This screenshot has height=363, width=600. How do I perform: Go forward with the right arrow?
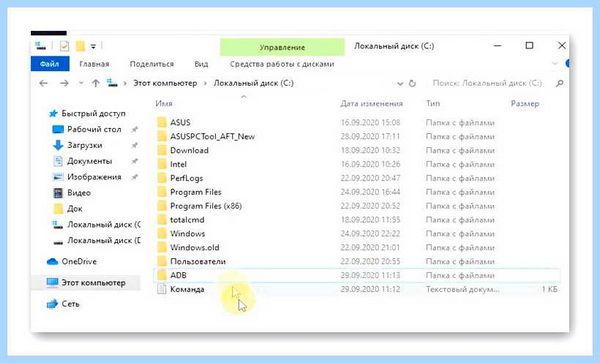point(64,83)
